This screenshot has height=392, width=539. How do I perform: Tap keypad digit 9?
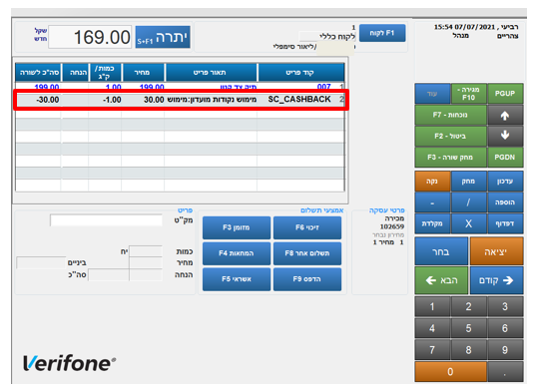coord(505,350)
